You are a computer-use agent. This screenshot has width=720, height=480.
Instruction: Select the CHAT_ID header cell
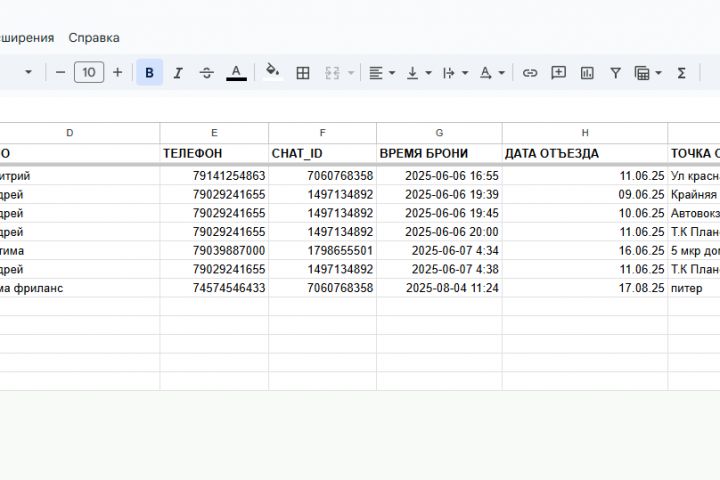coord(322,153)
